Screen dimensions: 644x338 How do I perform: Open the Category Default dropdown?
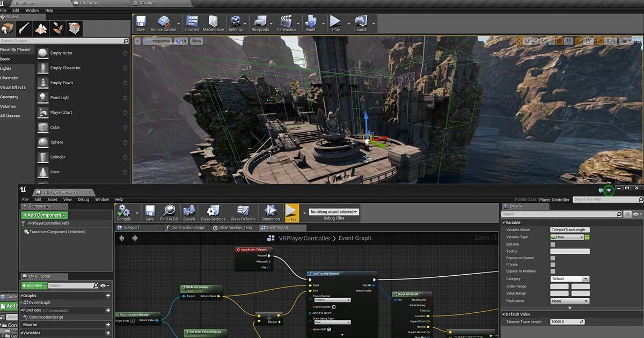coord(570,279)
